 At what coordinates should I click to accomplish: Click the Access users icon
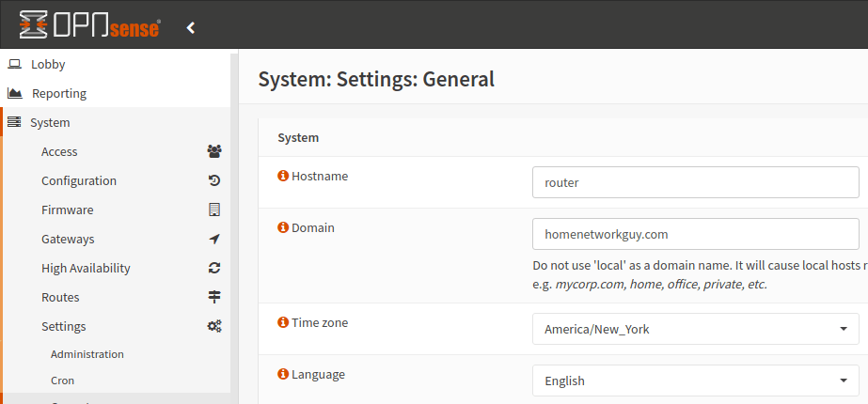(x=214, y=151)
